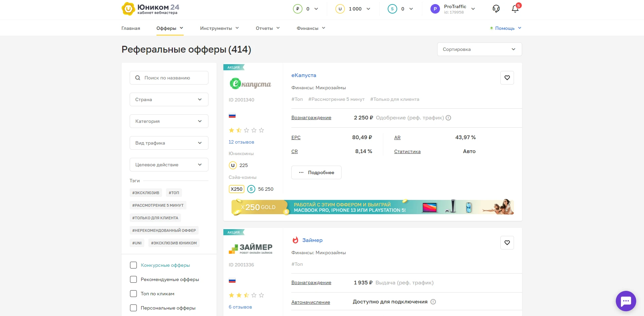Expand the 1 000 Юникоины balance chevron
Viewport: 644px width, 316px height.
(x=368, y=9)
